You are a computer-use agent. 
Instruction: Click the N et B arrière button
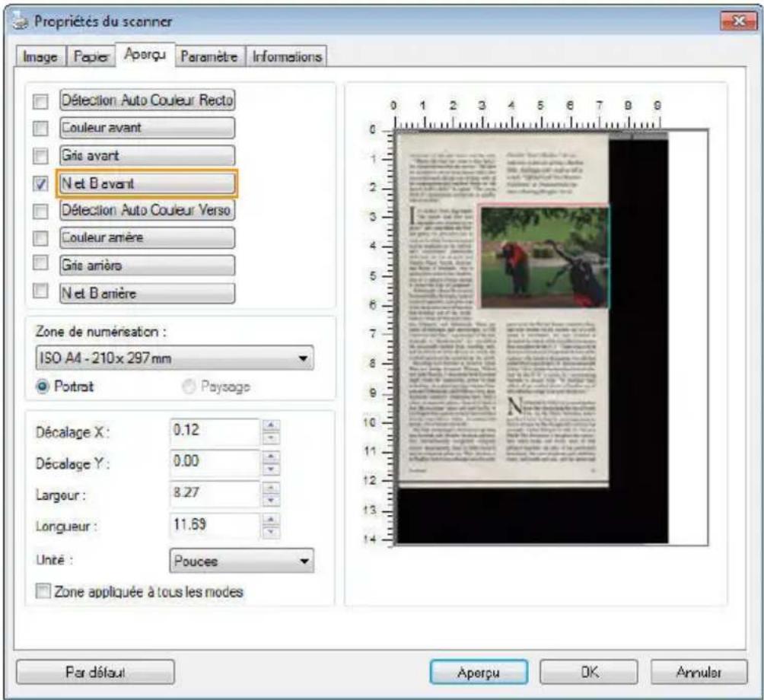click(147, 293)
